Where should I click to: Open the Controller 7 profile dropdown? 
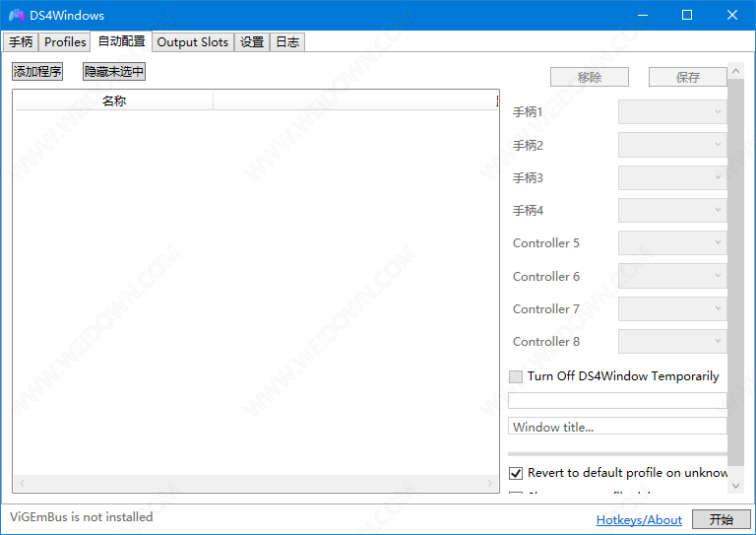[x=672, y=308]
